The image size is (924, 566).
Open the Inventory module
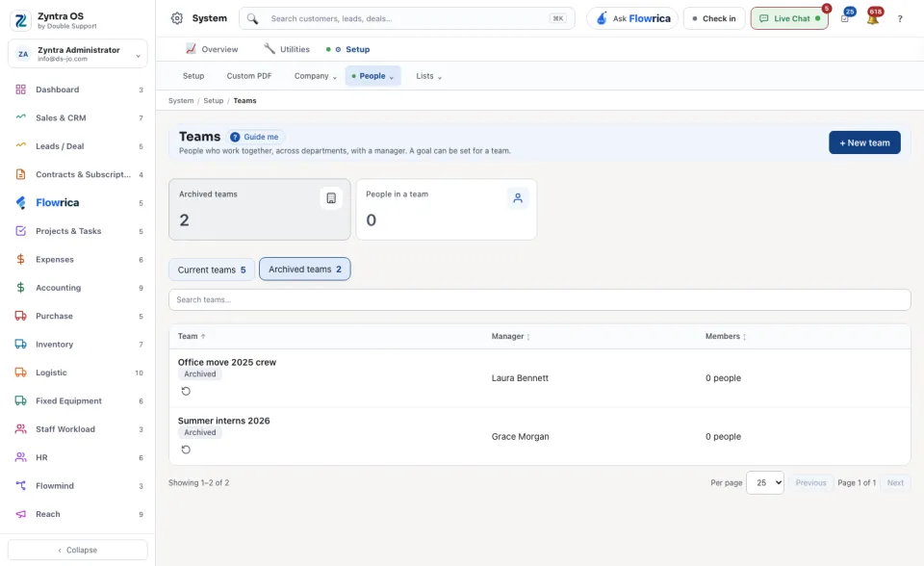coord(78,345)
